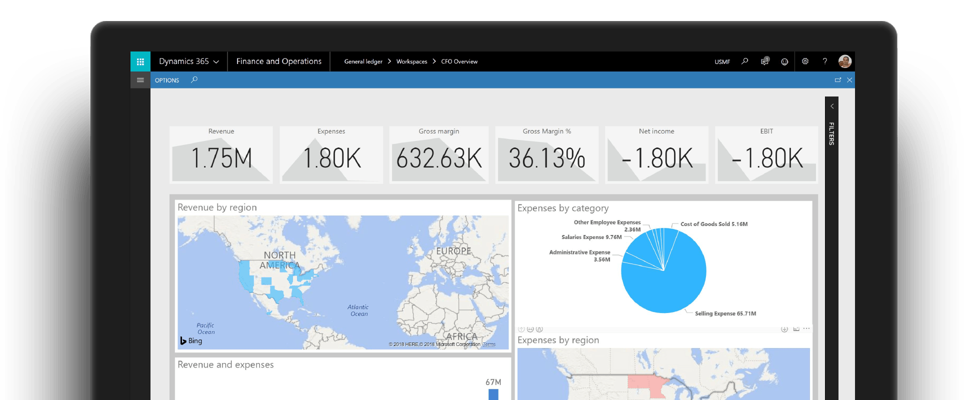Click the Cost of Goods Sold label

click(x=714, y=224)
